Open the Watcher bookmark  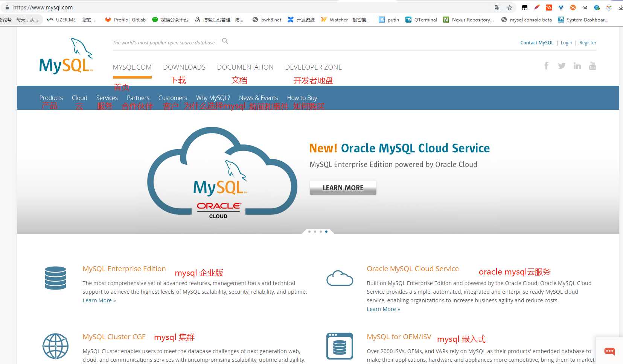click(345, 20)
